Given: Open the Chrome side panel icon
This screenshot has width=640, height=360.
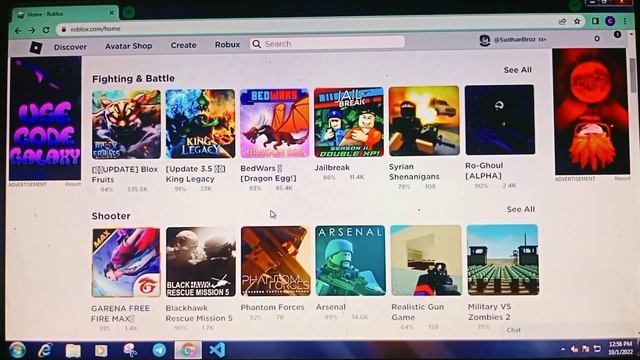Looking at the screenshot, I should (x=595, y=21).
